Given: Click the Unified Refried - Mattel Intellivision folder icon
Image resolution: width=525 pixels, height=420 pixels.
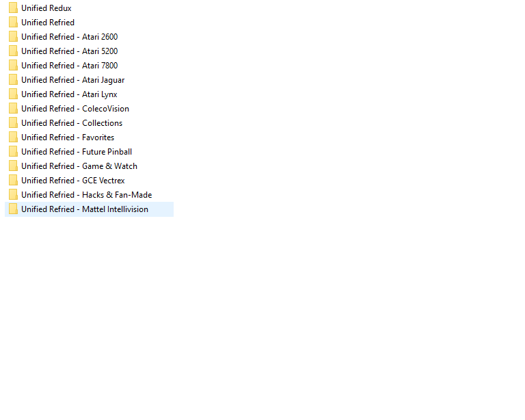Looking at the screenshot, I should (x=13, y=209).
